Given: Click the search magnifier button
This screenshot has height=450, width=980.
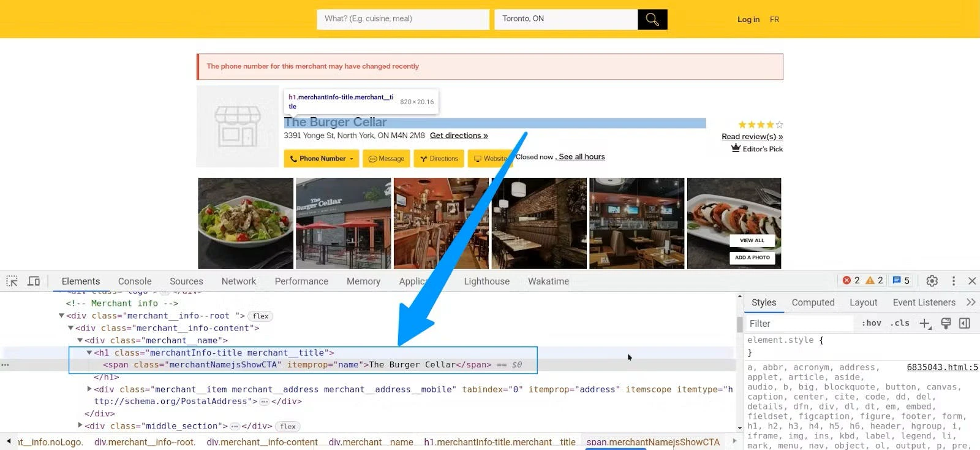Looking at the screenshot, I should [652, 20].
